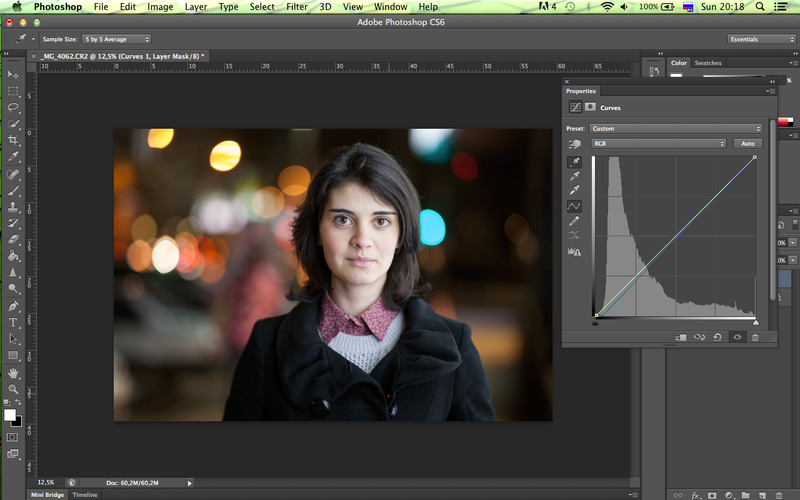Open the Preset dropdown showing Custom
800x500 pixels.
(676, 128)
